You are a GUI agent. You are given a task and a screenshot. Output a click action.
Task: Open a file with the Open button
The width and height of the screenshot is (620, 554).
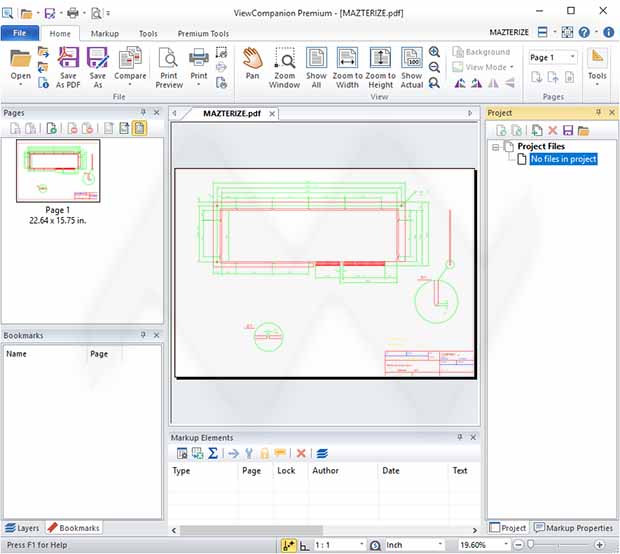coord(20,67)
